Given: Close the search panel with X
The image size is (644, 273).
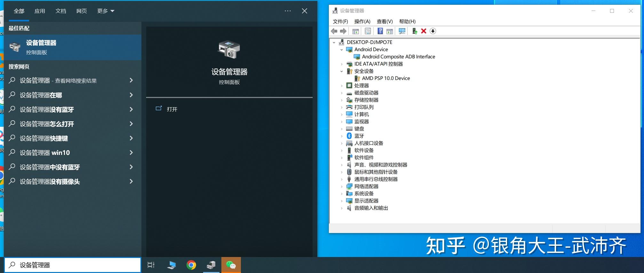Looking at the screenshot, I should (305, 11).
